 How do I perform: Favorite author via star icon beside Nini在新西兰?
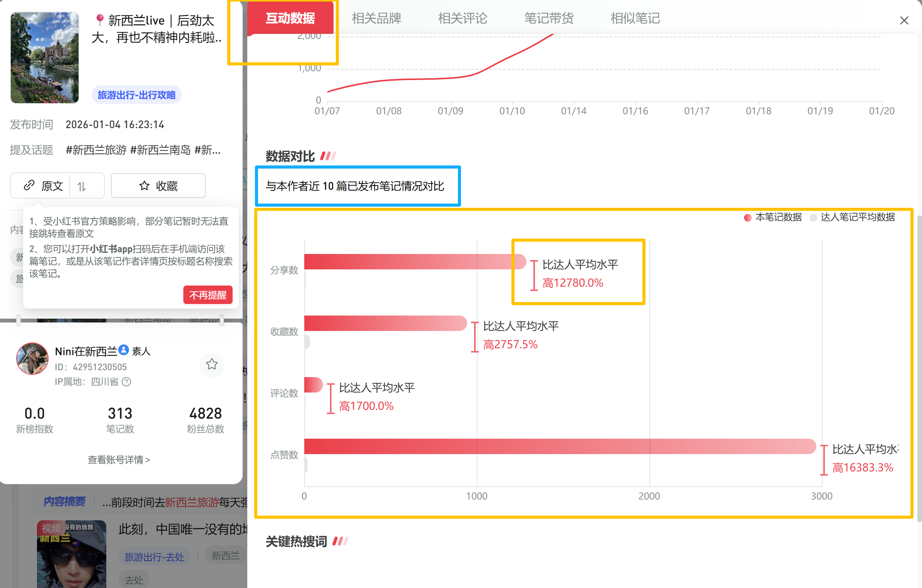(212, 364)
